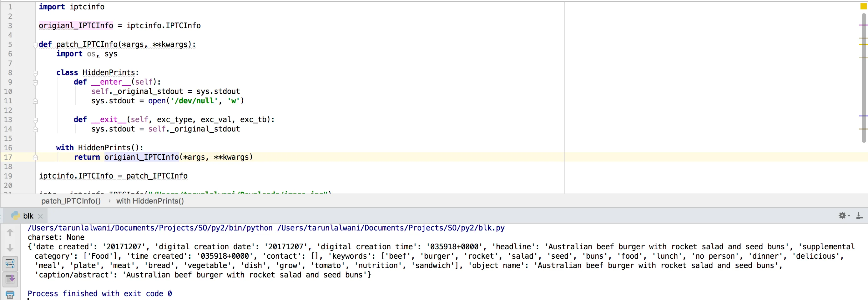The width and height of the screenshot is (868, 300).
Task: Click with HiddenPrints() breadcrumb
Action: [x=150, y=201]
